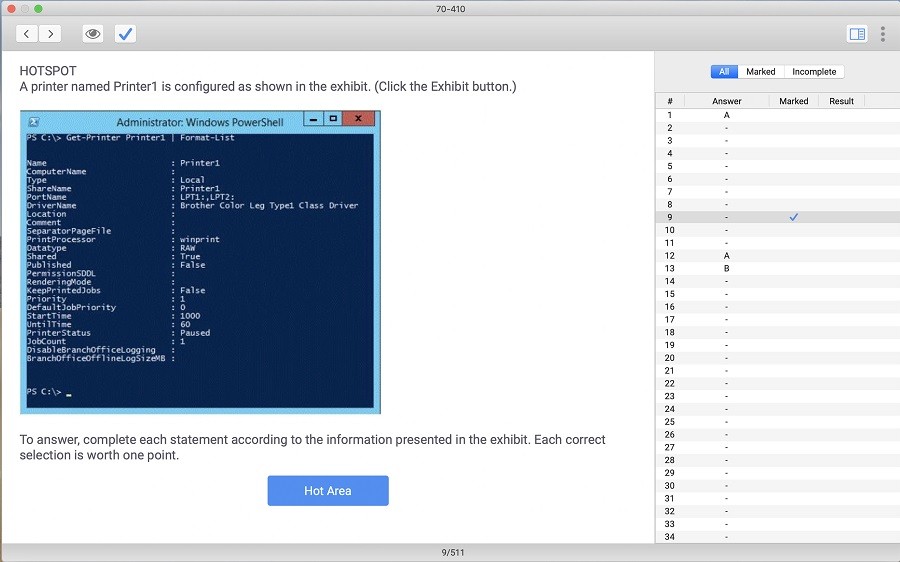This screenshot has width=900, height=562.
Task: Select question row 2
Action: (x=777, y=127)
